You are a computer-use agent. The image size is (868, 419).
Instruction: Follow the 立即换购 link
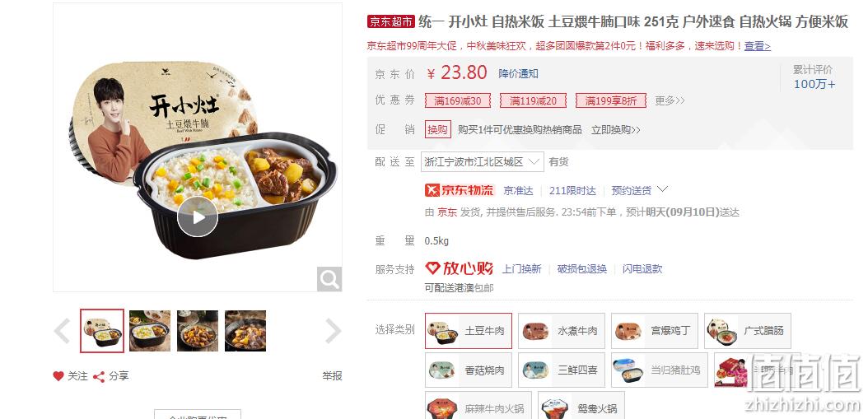[615, 129]
